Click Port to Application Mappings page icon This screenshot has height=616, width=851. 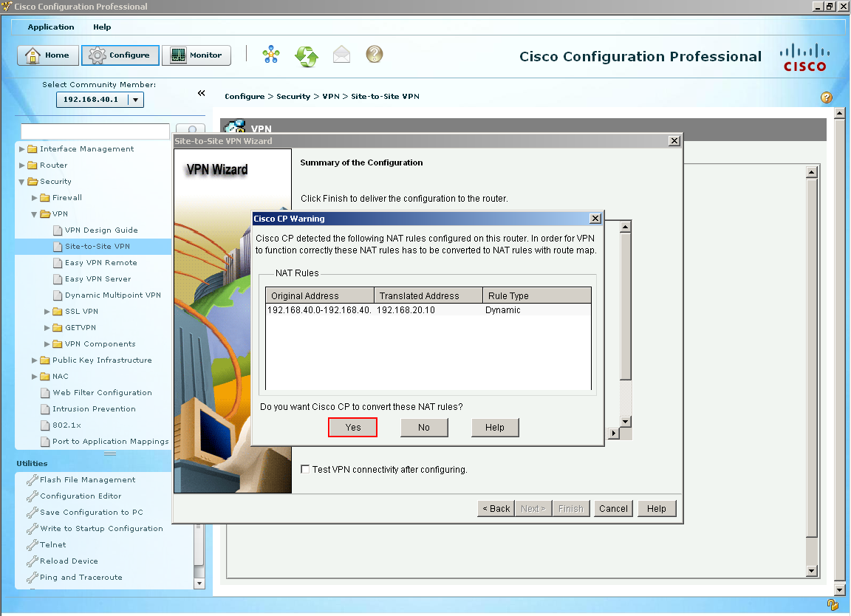pos(45,442)
